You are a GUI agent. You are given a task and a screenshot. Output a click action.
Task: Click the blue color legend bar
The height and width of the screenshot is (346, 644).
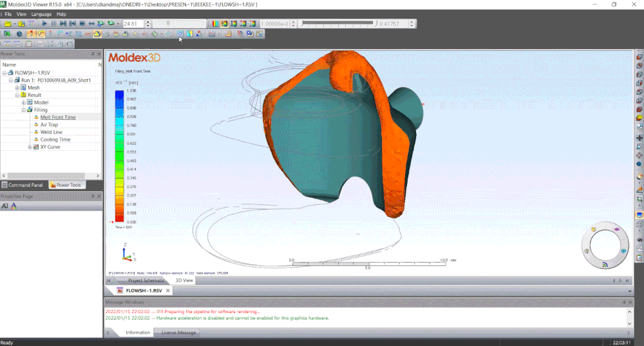click(119, 157)
